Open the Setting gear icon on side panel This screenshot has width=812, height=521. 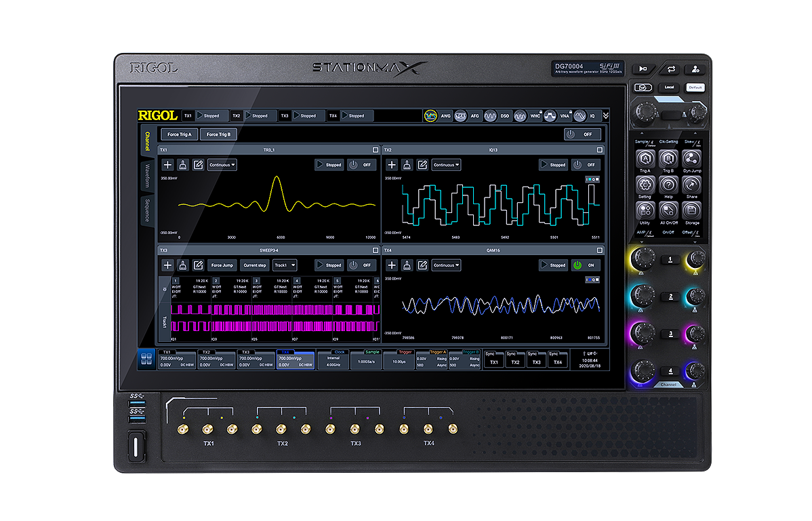(x=645, y=185)
